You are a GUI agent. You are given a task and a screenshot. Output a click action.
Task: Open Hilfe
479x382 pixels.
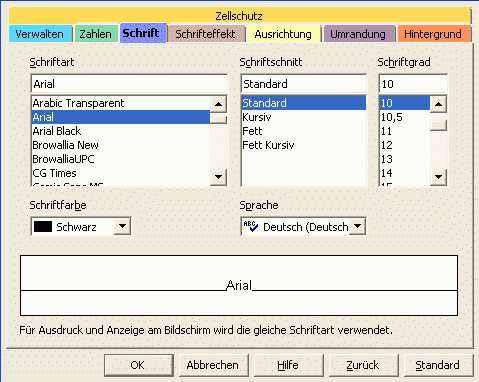[289, 365]
